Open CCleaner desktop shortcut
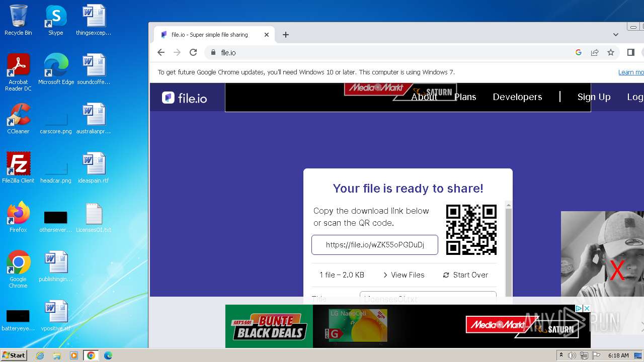 tap(18, 118)
